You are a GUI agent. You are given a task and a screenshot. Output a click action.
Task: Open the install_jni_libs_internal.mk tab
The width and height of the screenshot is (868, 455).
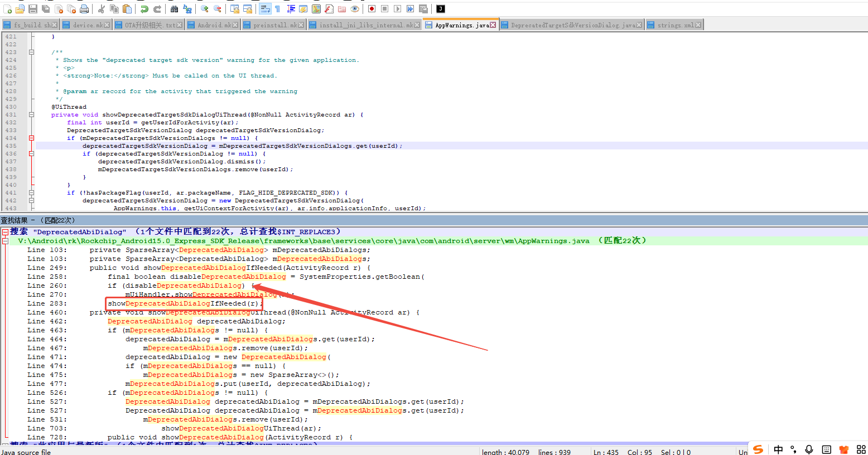click(x=365, y=25)
